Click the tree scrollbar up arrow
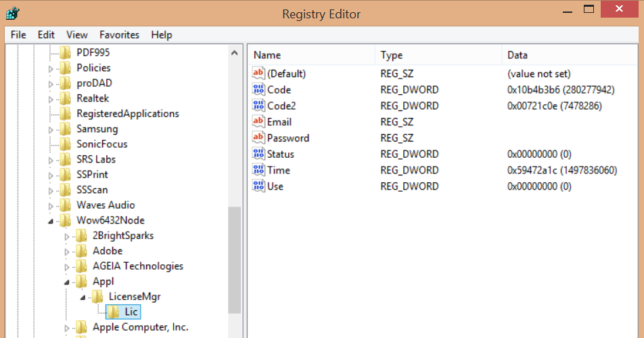This screenshot has height=338, width=644. (235, 53)
